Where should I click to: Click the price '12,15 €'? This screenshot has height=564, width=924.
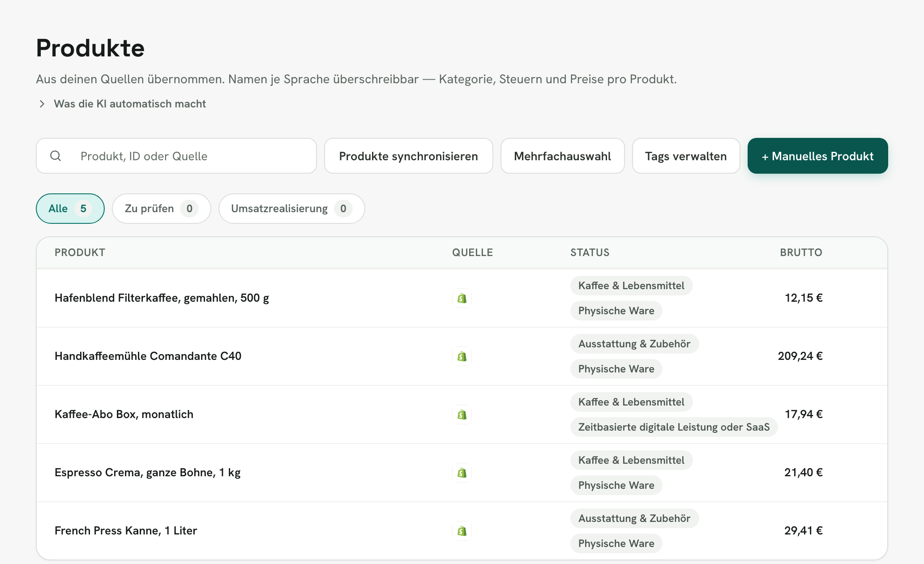pos(804,298)
